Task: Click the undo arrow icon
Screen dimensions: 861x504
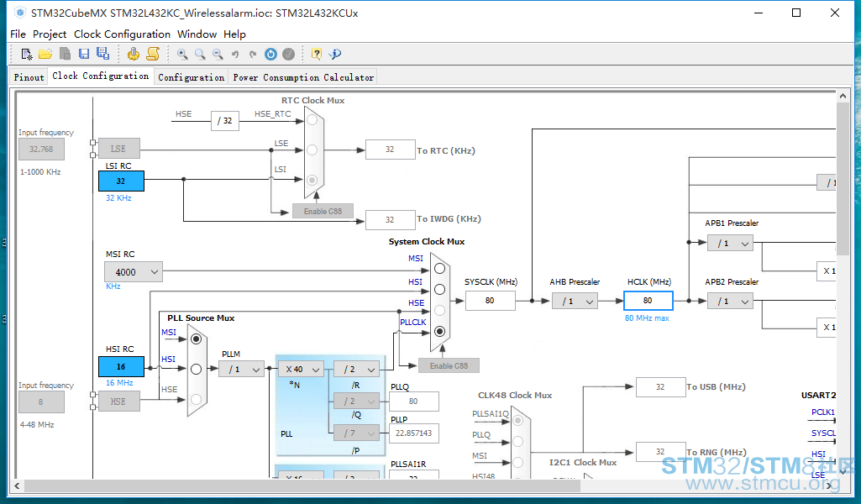Action: (235, 54)
